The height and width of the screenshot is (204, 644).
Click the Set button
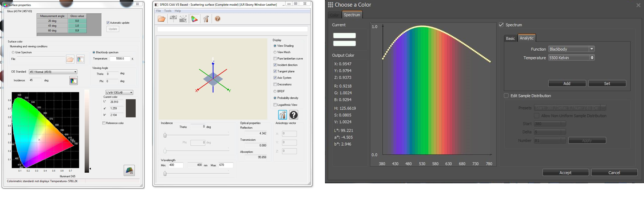607,83
